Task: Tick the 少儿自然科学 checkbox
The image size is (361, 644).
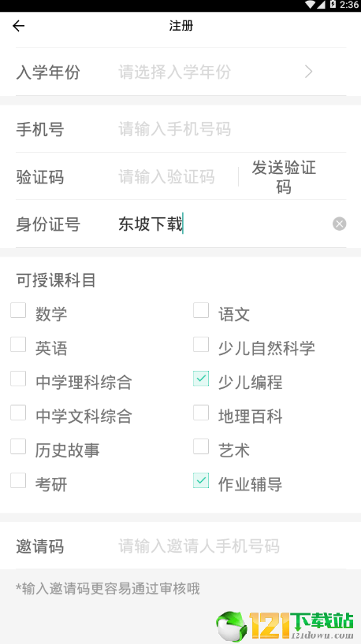Action: coord(201,345)
